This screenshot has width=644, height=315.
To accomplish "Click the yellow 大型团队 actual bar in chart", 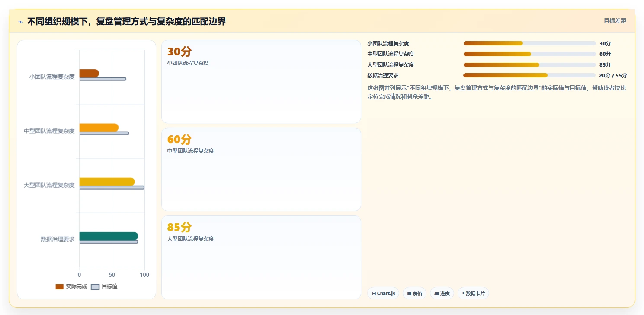I will point(107,182).
